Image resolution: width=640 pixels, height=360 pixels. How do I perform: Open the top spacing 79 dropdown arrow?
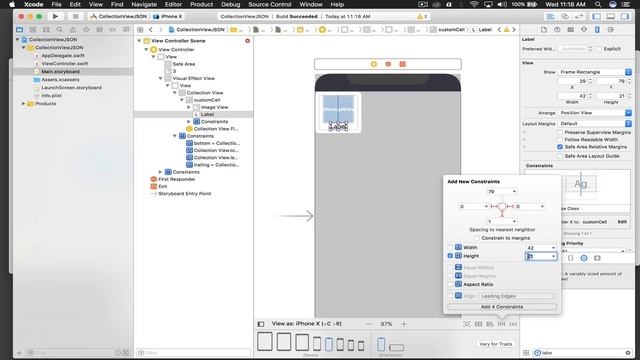click(x=514, y=191)
